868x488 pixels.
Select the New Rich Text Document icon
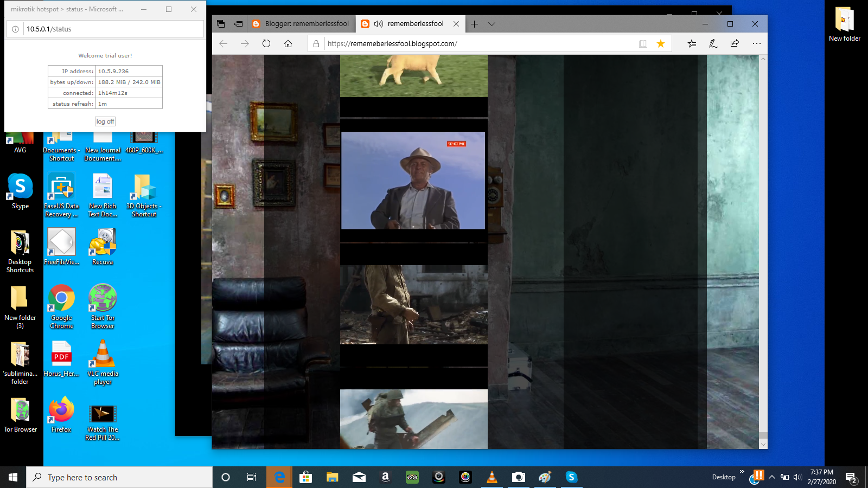pyautogui.click(x=103, y=195)
